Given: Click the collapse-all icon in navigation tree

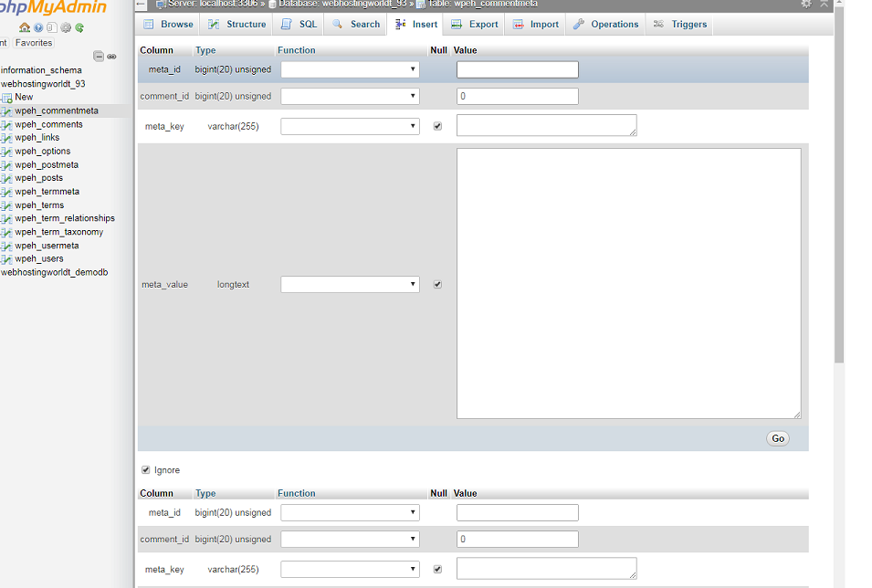Looking at the screenshot, I should click(x=99, y=57).
